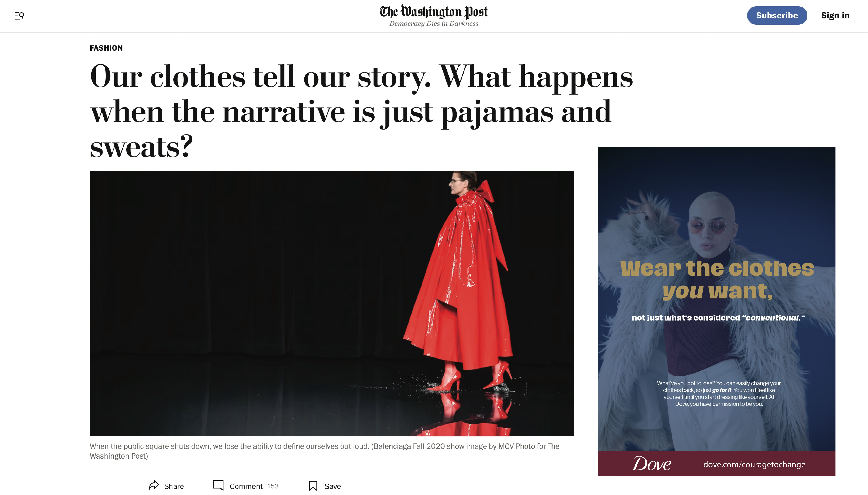Save the article via Save label
The image size is (868, 495).
coord(332,486)
